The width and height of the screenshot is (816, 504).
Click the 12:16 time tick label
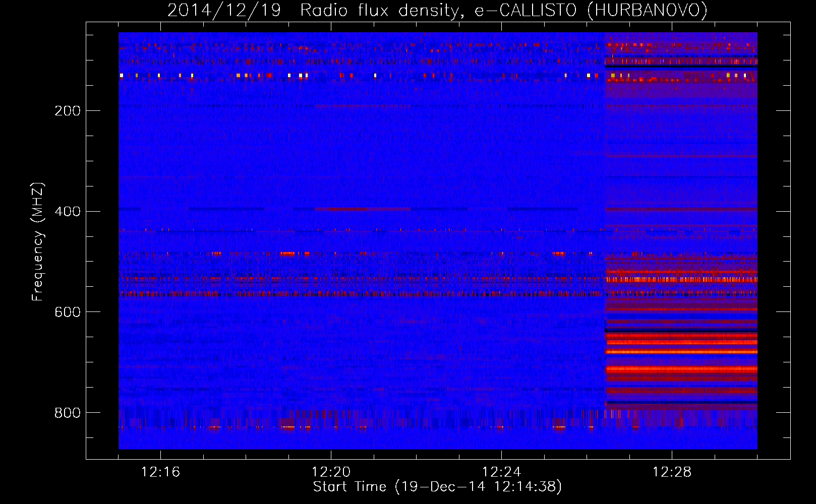click(160, 472)
